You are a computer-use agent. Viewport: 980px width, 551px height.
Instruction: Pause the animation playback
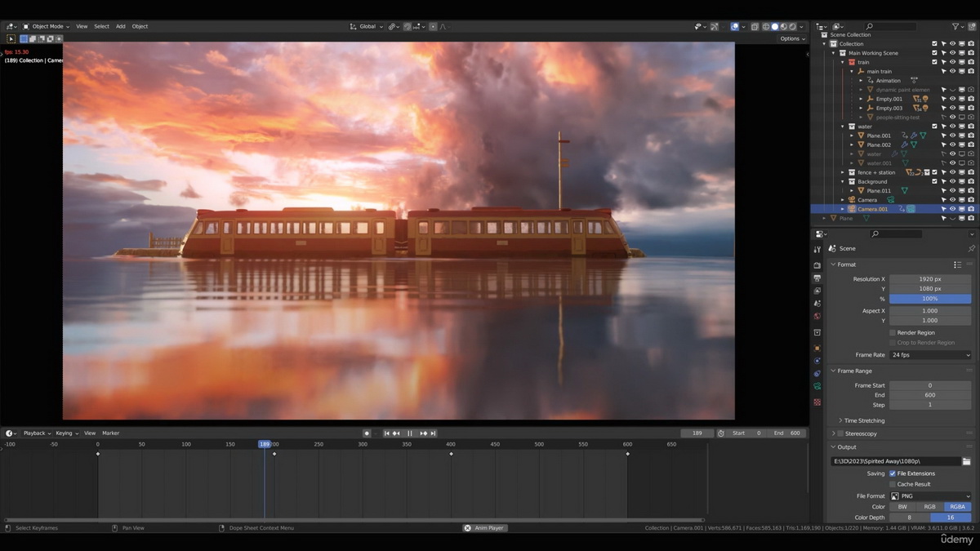coord(410,433)
